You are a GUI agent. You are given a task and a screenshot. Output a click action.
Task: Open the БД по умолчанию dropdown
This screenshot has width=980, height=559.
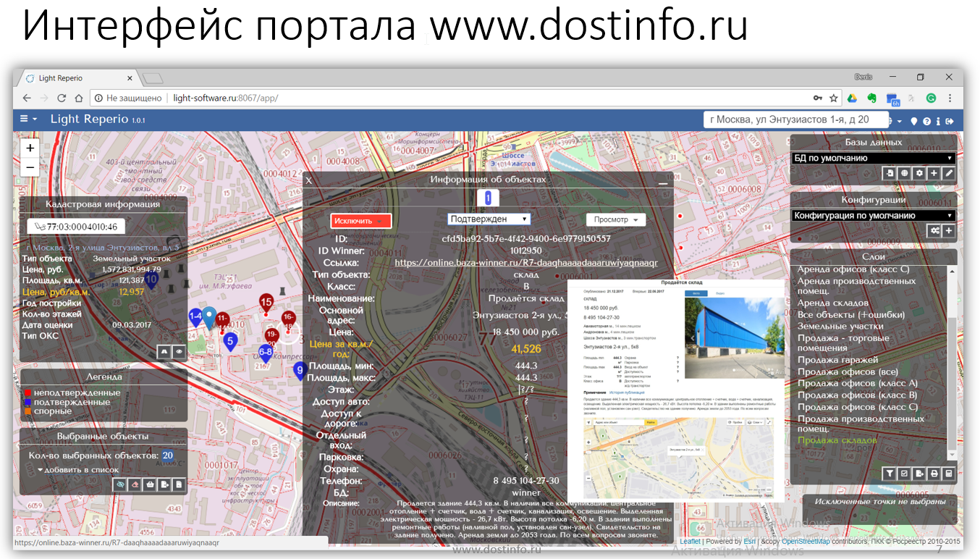[873, 158]
